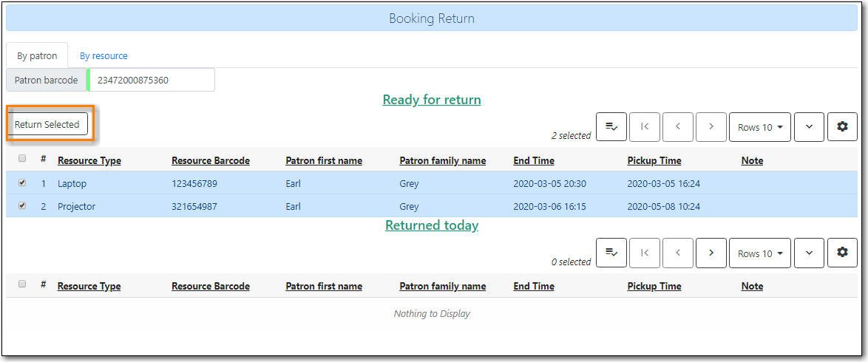
Task: Click select-all-rows icon in Ready for return grid
Action: [x=611, y=127]
